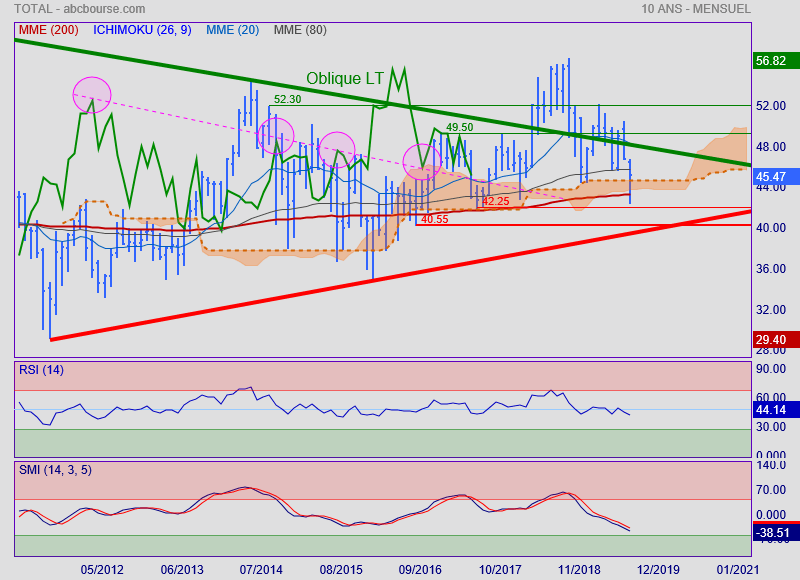This screenshot has width=800, height=580.
Task: Click the 30.00 RSI axis label
Action: click(x=771, y=426)
